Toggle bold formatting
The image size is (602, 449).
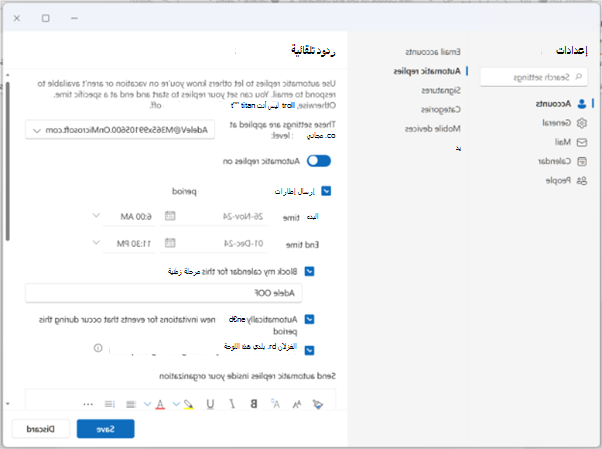tap(254, 404)
